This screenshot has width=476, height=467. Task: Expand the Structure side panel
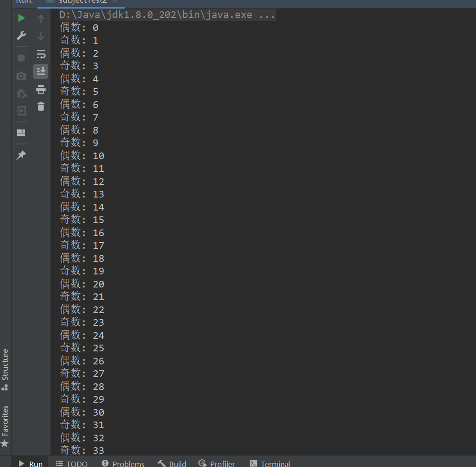(5, 369)
